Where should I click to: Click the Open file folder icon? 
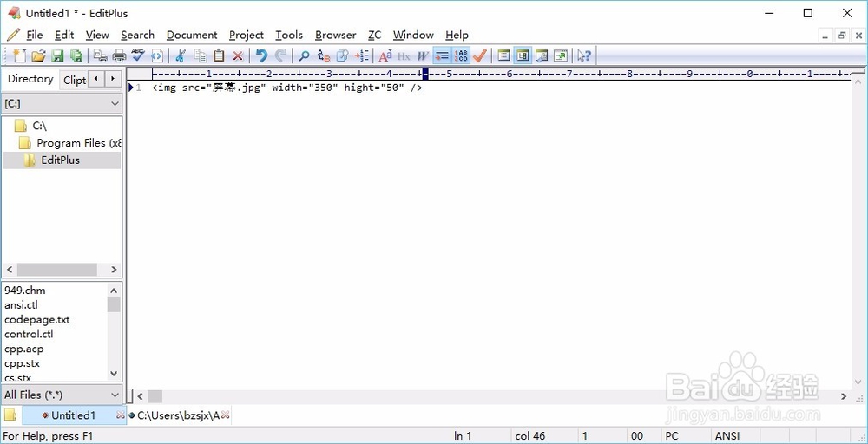pyautogui.click(x=38, y=55)
